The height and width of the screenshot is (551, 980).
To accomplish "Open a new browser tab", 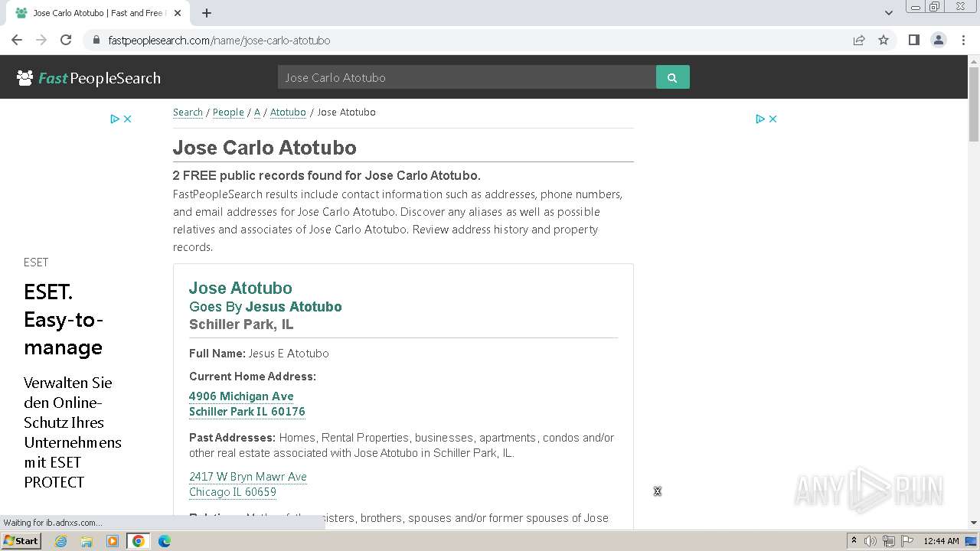I will (x=207, y=13).
